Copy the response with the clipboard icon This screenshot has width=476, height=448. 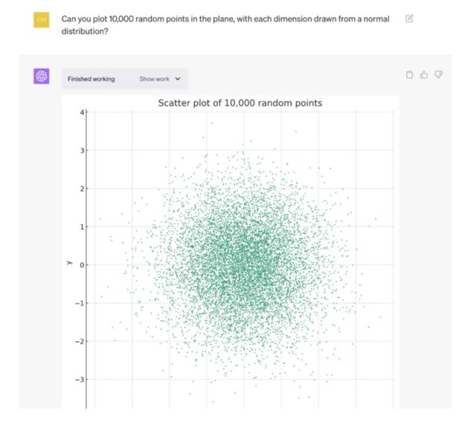pos(409,74)
